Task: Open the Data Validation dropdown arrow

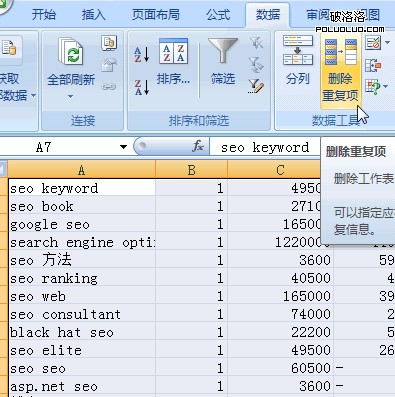Action: click(387, 43)
